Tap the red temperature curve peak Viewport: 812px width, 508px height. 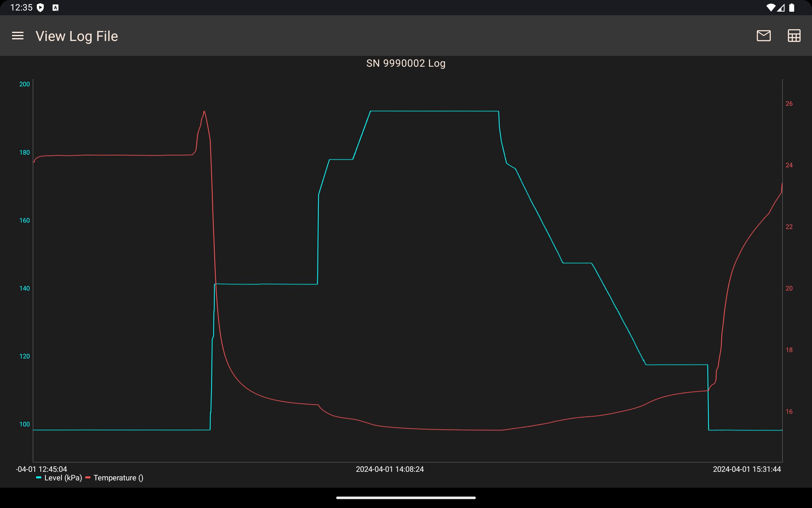click(204, 112)
